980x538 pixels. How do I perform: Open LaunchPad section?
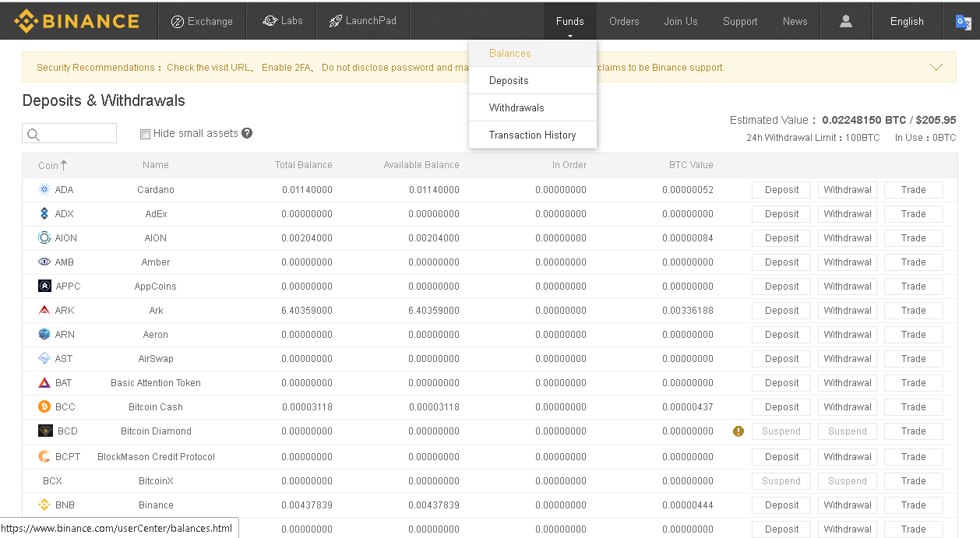[363, 21]
